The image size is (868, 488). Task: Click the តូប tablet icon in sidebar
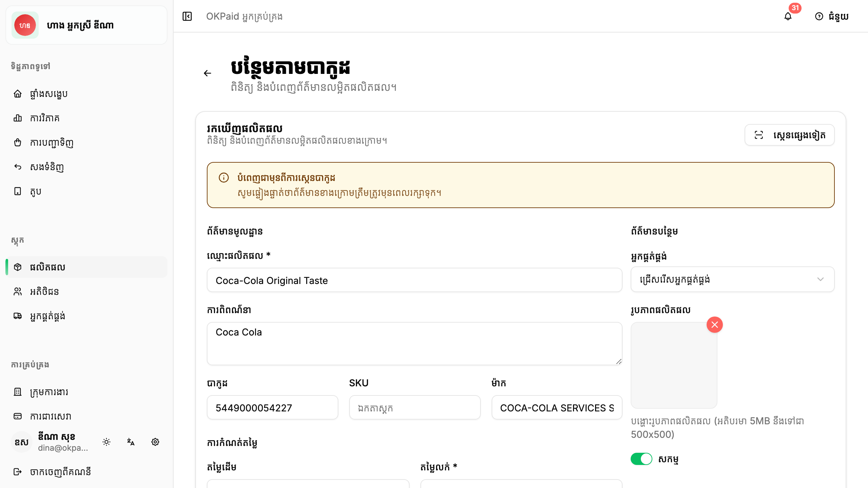pos(18,191)
